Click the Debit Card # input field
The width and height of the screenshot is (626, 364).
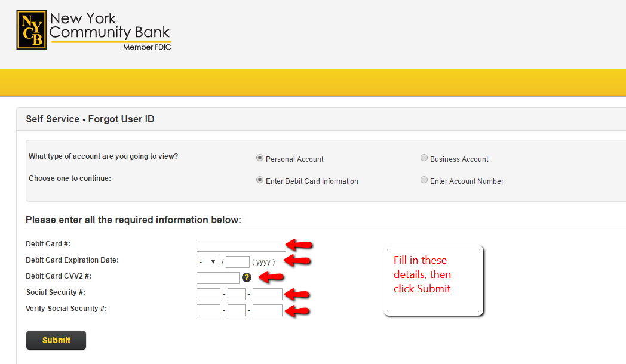[241, 245]
